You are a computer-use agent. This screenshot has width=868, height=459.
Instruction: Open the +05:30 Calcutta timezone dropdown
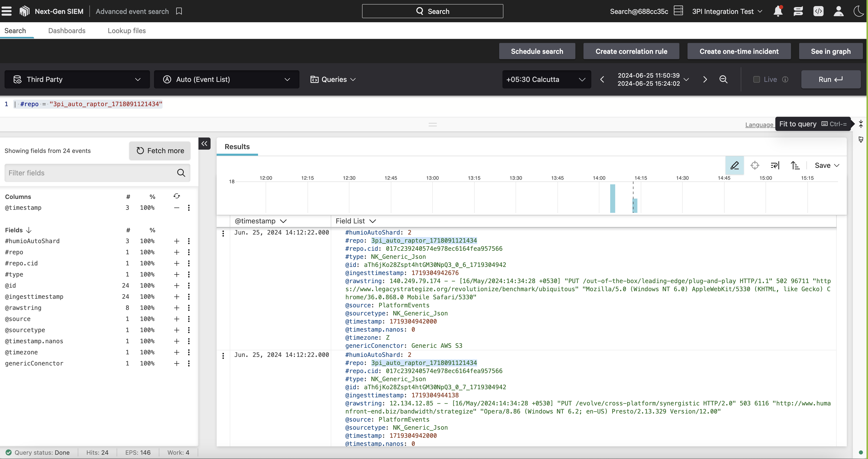point(546,79)
